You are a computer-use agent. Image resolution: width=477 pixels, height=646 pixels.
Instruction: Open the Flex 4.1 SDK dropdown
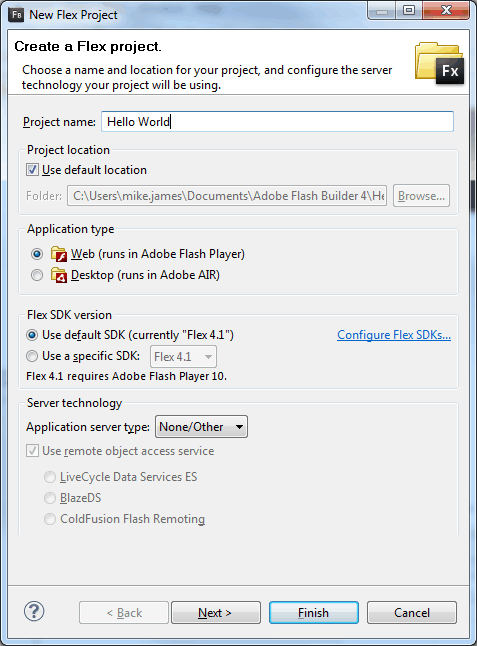[x=183, y=356]
